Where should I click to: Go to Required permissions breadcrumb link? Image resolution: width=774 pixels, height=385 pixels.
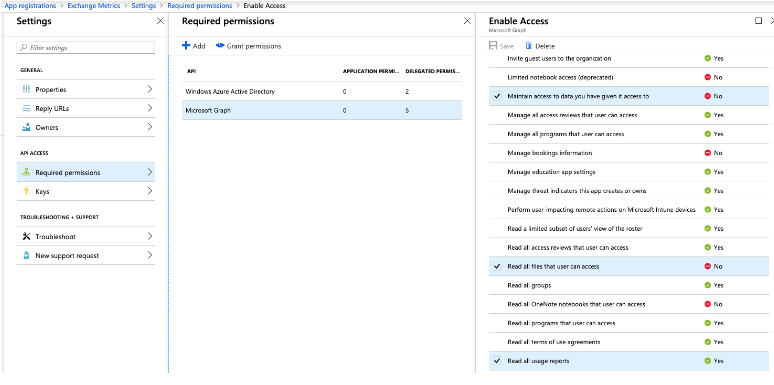[199, 6]
